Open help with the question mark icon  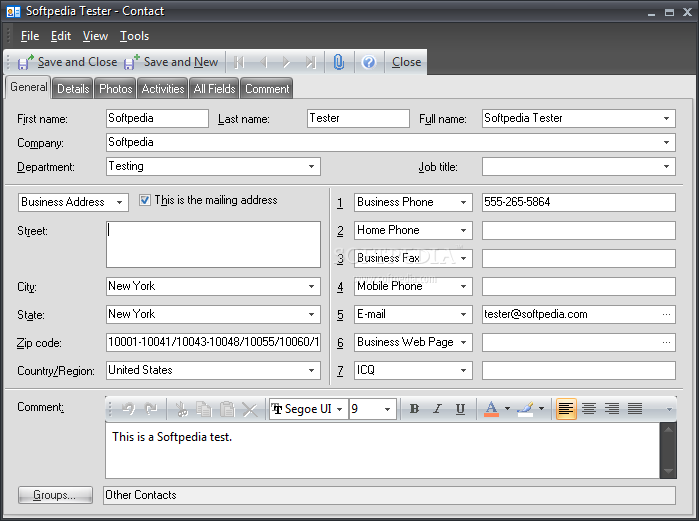point(369,62)
